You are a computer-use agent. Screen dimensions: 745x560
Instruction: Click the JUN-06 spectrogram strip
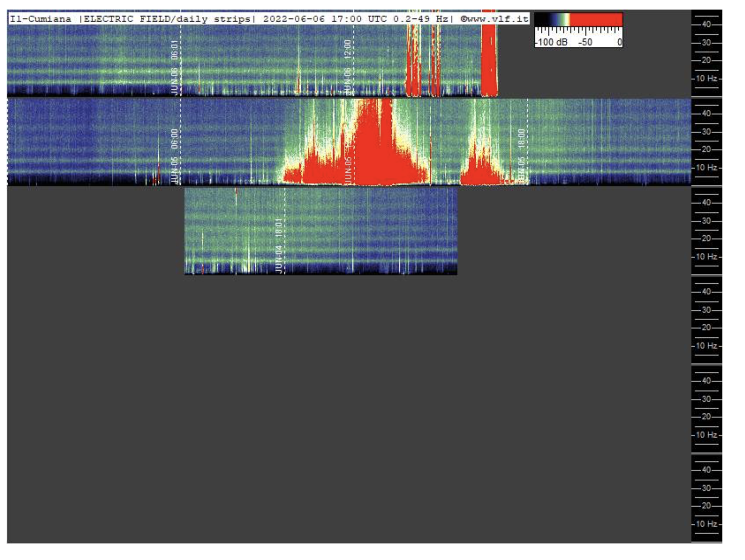(x=252, y=53)
